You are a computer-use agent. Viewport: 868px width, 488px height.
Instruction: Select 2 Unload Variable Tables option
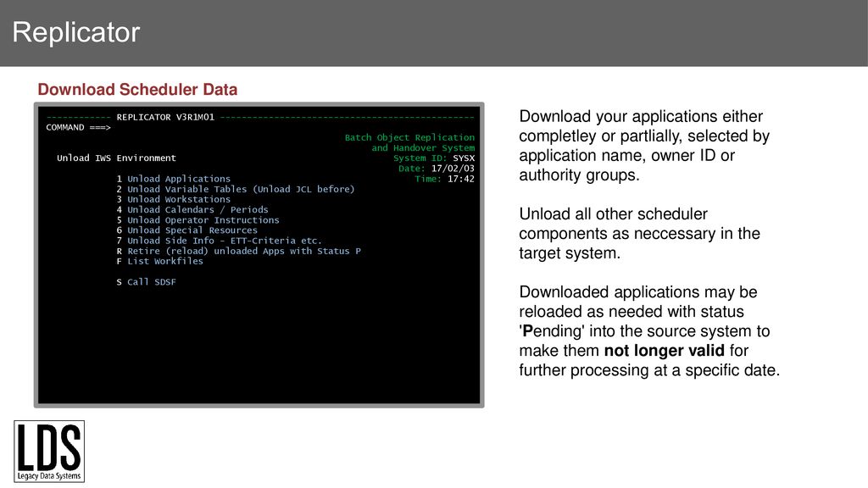(236, 189)
